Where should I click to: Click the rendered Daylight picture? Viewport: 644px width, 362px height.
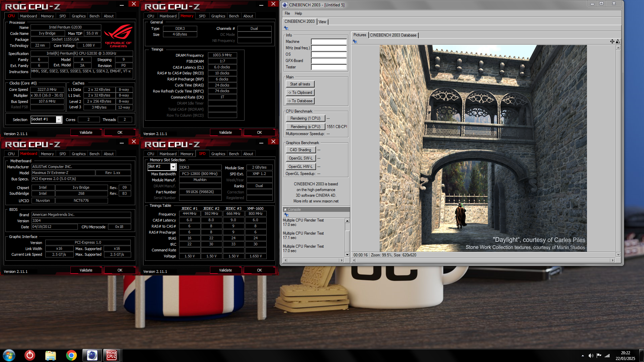[x=483, y=148]
